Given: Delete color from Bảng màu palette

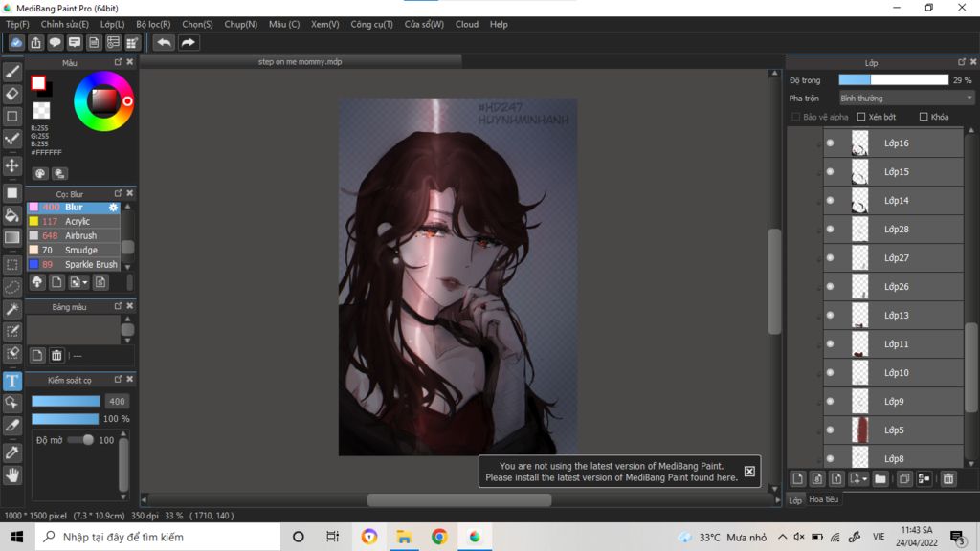Looking at the screenshot, I should (56, 356).
